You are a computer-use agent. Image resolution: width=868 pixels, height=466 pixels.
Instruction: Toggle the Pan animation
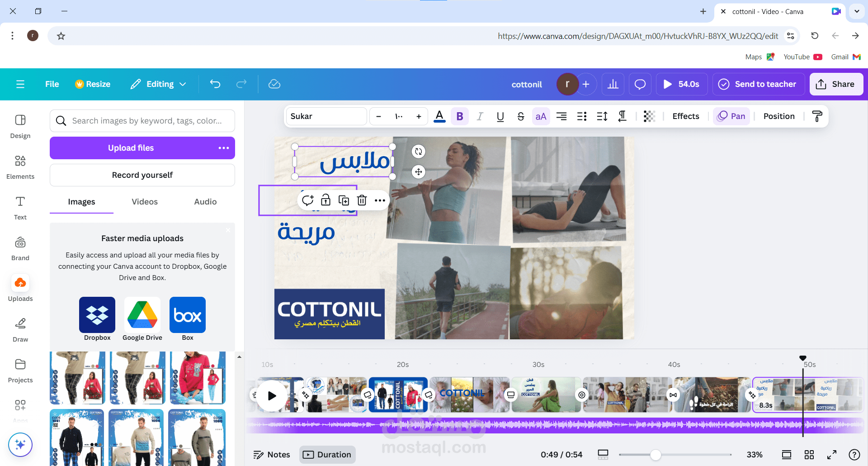tap(731, 116)
